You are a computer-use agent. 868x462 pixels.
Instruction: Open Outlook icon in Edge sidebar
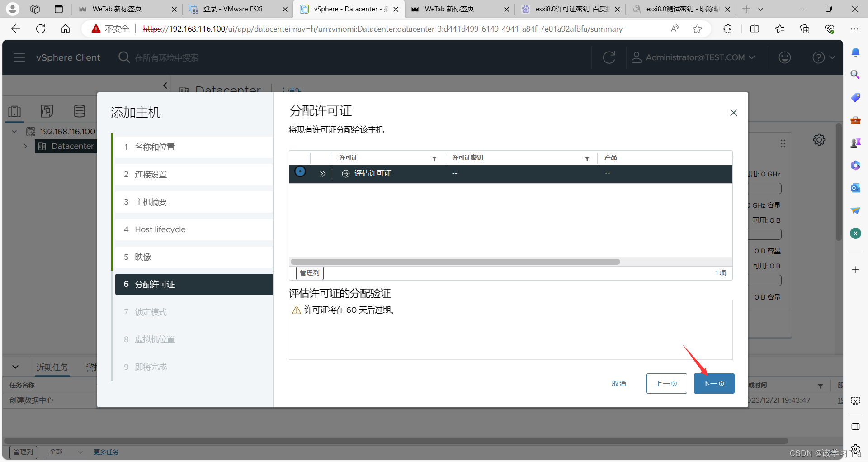coord(855,188)
